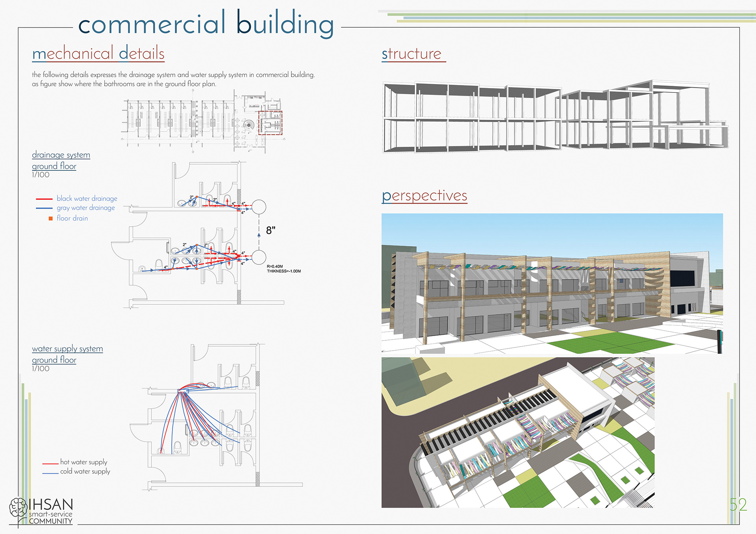756x534 pixels.
Task: Click the page number 52
Action: pos(738,505)
